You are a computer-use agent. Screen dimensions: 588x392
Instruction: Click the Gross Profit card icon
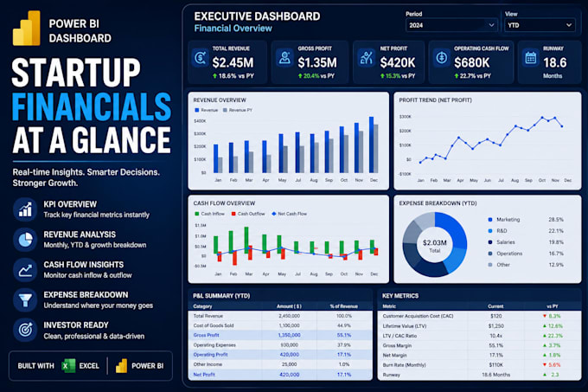point(285,58)
